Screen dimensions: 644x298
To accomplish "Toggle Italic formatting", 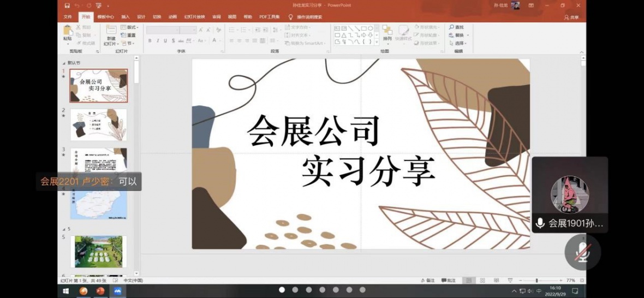I will [158, 41].
